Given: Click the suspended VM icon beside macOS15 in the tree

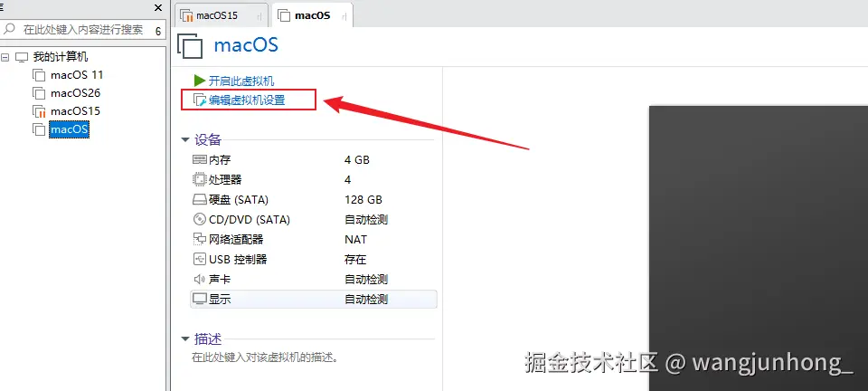Looking at the screenshot, I should tap(39, 111).
